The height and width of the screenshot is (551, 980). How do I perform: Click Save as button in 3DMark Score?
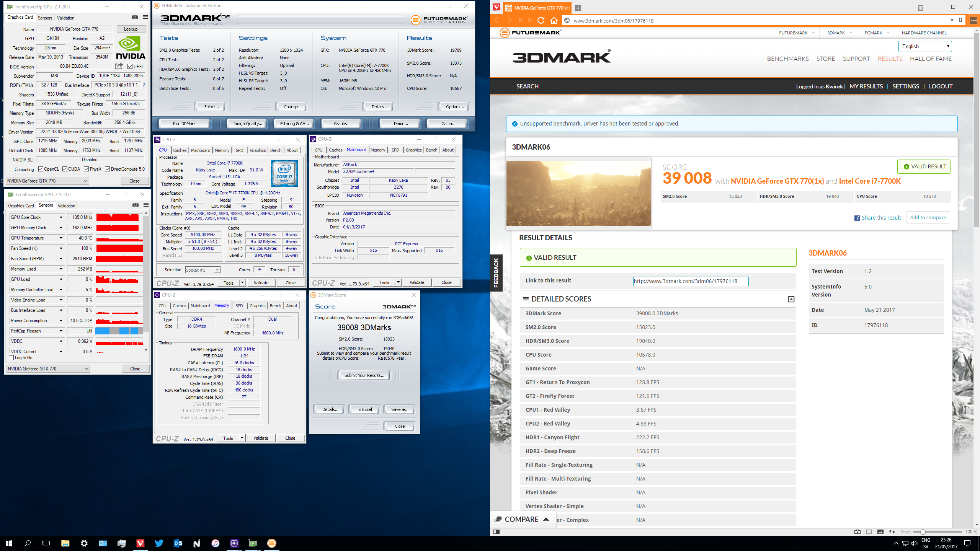click(400, 409)
